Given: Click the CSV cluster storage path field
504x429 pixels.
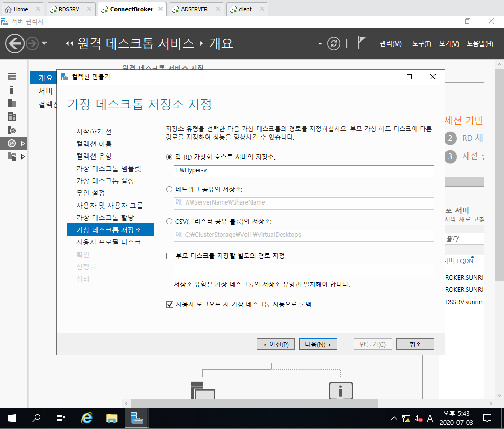Looking at the screenshot, I should coord(304,235).
